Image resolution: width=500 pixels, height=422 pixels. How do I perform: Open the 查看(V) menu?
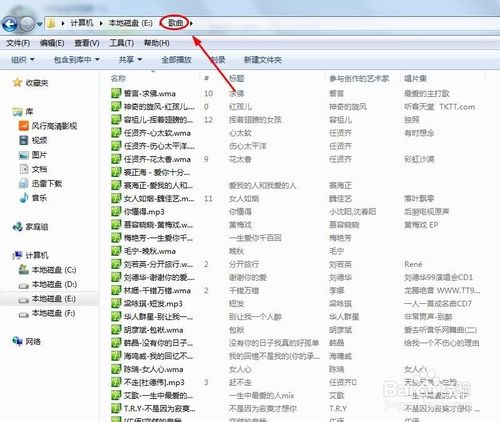[x=87, y=43]
